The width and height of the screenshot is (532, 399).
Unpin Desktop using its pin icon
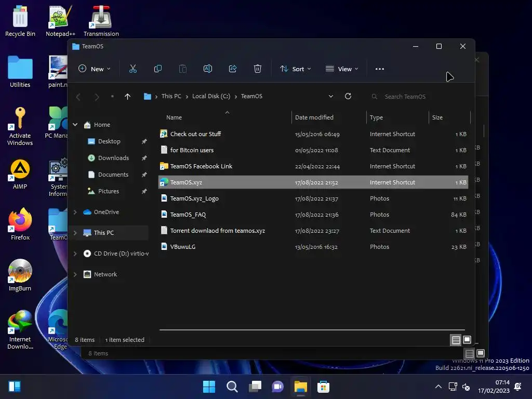(x=144, y=141)
